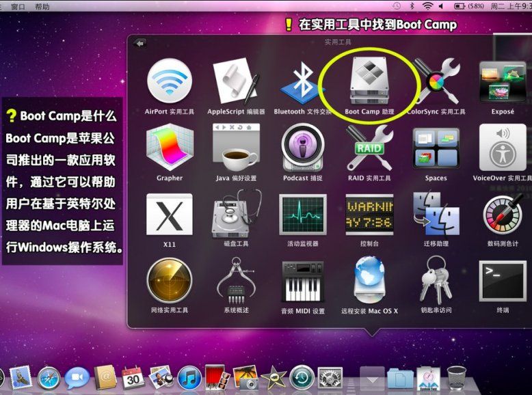
Task: Open Time Machine menu bar status
Action: 396,5
